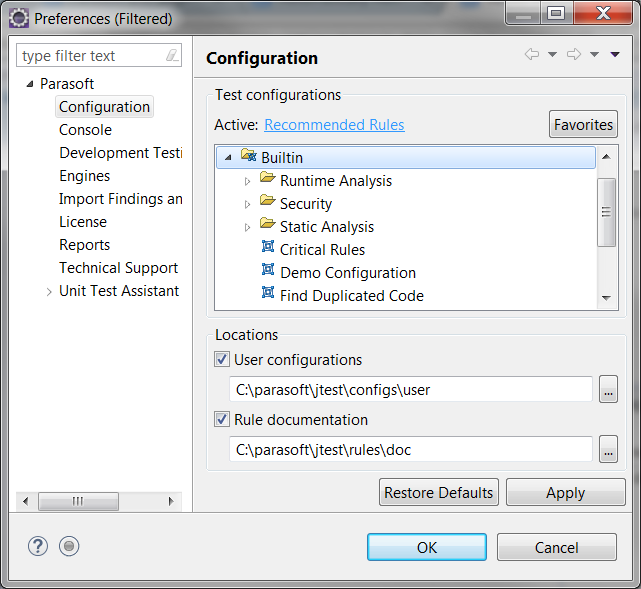Toggle the Rule documentation checkbox
The height and width of the screenshot is (589, 641).
222,419
